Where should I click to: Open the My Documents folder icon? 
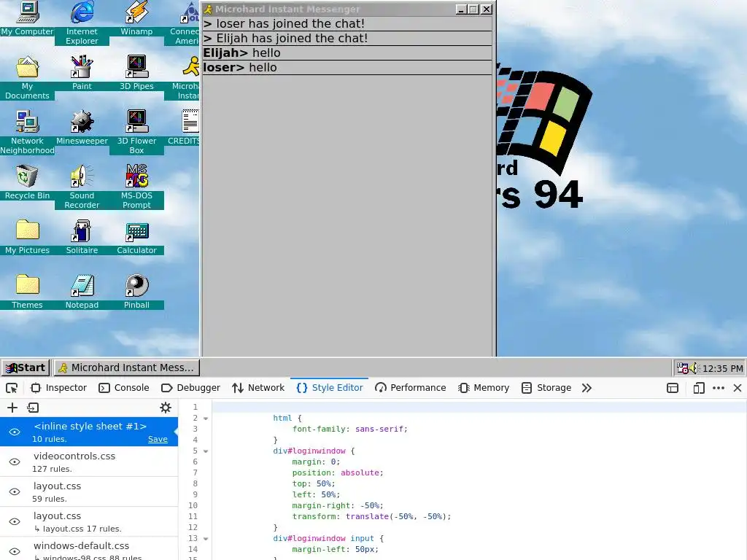(x=27, y=77)
